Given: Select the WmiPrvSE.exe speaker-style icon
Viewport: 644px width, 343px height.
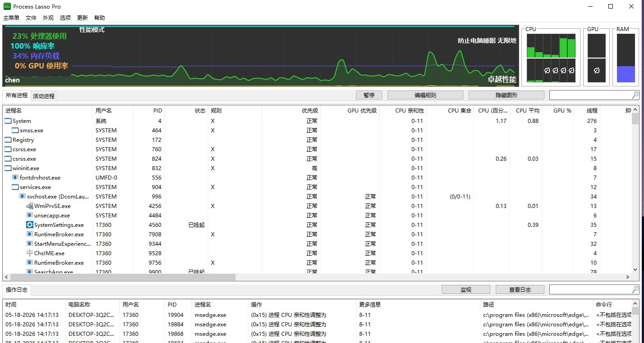Looking at the screenshot, I should click(x=29, y=206).
